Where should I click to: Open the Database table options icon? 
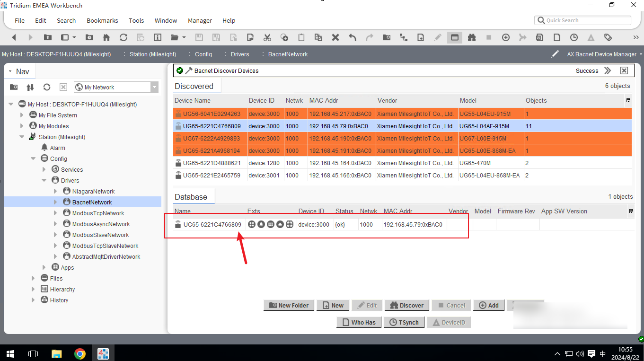[x=630, y=211]
